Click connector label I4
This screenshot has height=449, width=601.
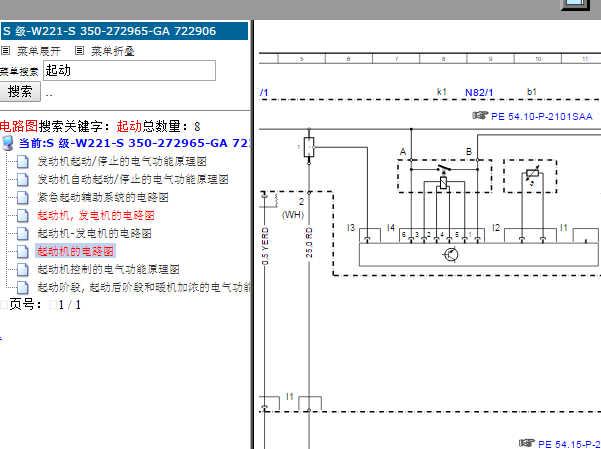point(391,228)
